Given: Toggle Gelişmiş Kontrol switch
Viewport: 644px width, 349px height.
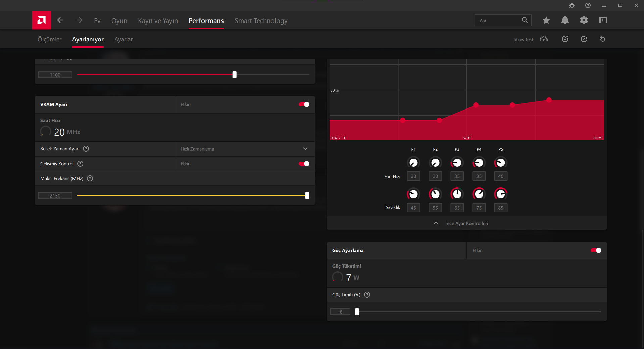Looking at the screenshot, I should click(x=304, y=164).
